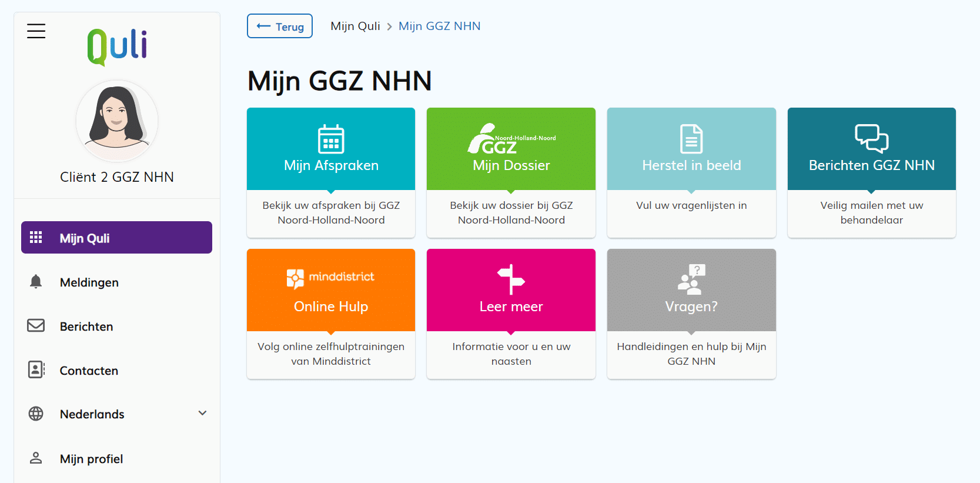Click 'Volg online zelfhulptrainingen van Minddistrict' text
This screenshot has height=483, width=980.
[331, 354]
